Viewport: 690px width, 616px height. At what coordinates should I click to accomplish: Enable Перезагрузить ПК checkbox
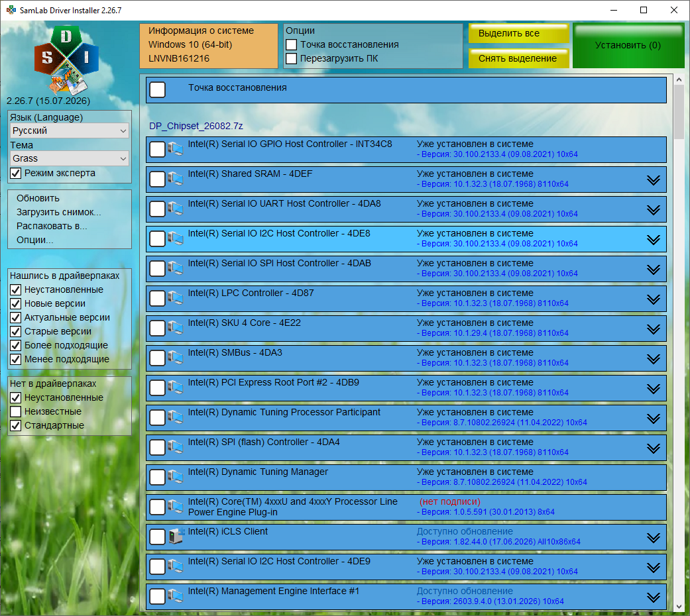292,58
